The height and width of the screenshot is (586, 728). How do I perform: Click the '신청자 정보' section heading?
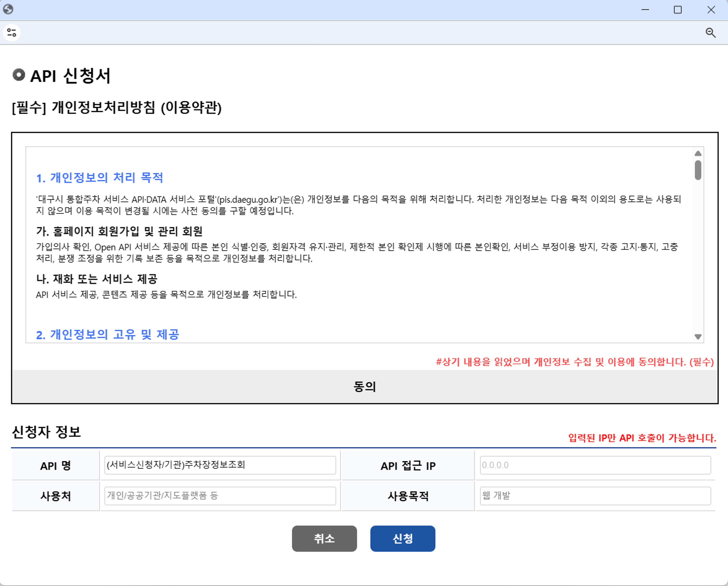tap(47, 432)
